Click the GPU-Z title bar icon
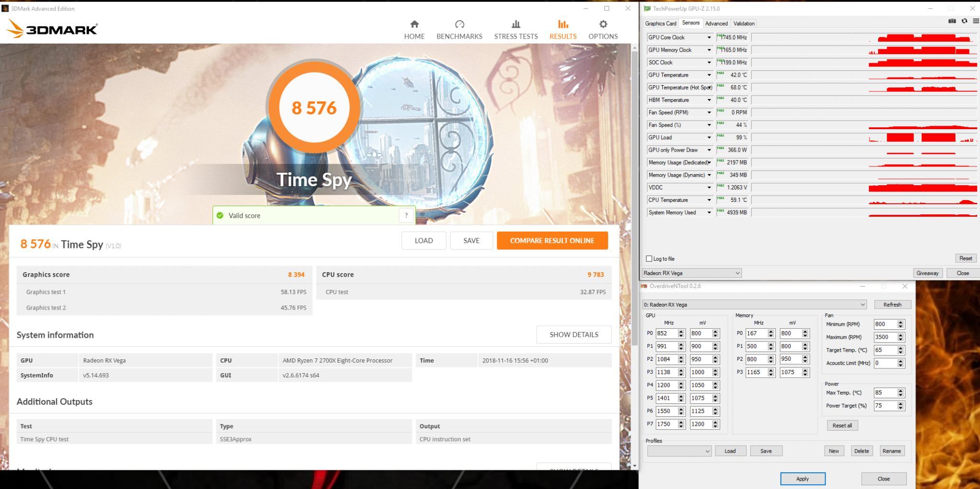This screenshot has height=489, width=980. click(x=647, y=9)
